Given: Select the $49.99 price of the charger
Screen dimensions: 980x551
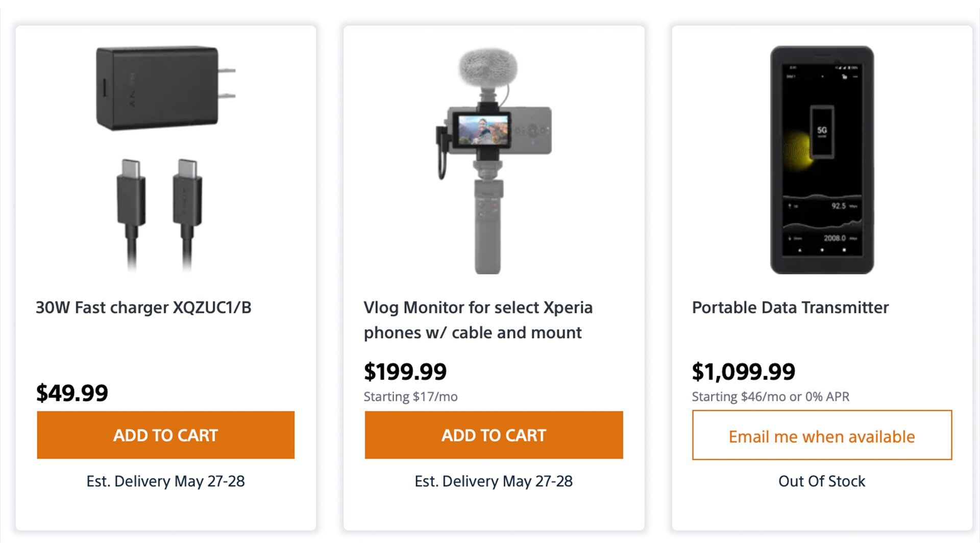Looking at the screenshot, I should click(72, 393).
